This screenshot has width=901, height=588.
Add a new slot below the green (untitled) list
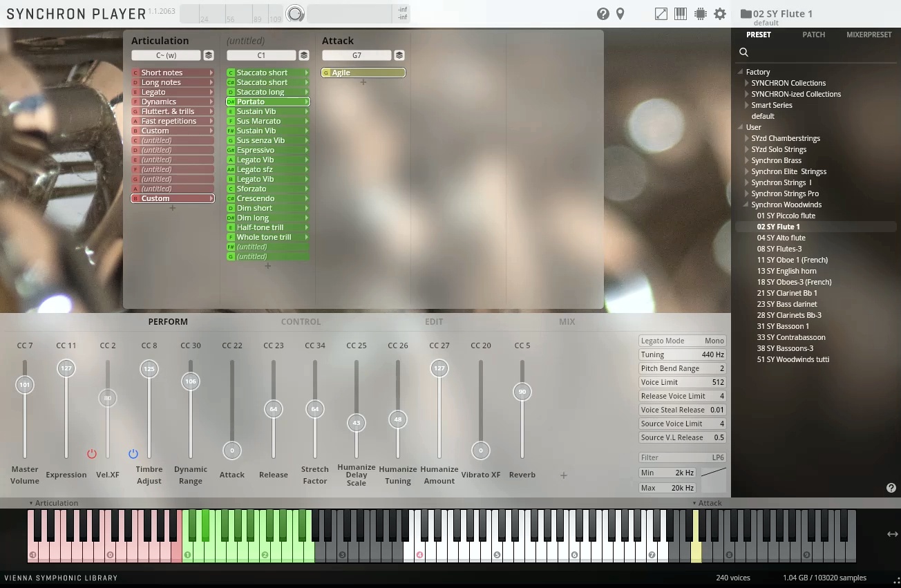[x=268, y=266]
